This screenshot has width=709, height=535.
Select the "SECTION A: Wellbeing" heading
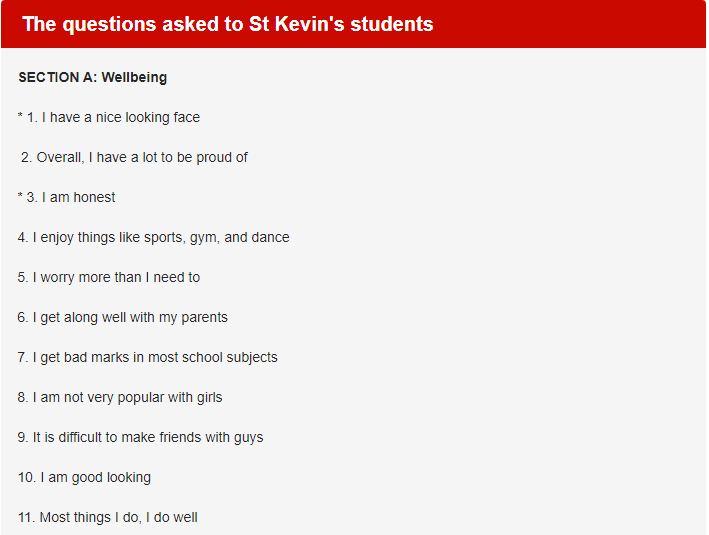tap(93, 77)
